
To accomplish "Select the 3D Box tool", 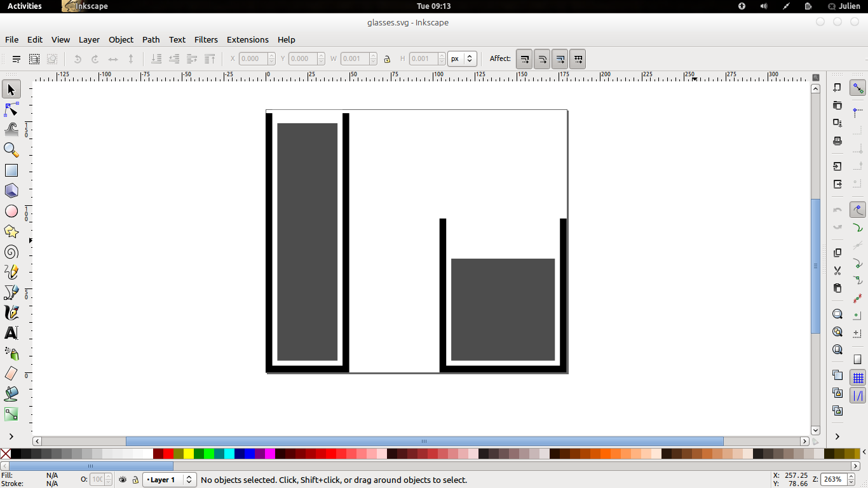I will 11,191.
